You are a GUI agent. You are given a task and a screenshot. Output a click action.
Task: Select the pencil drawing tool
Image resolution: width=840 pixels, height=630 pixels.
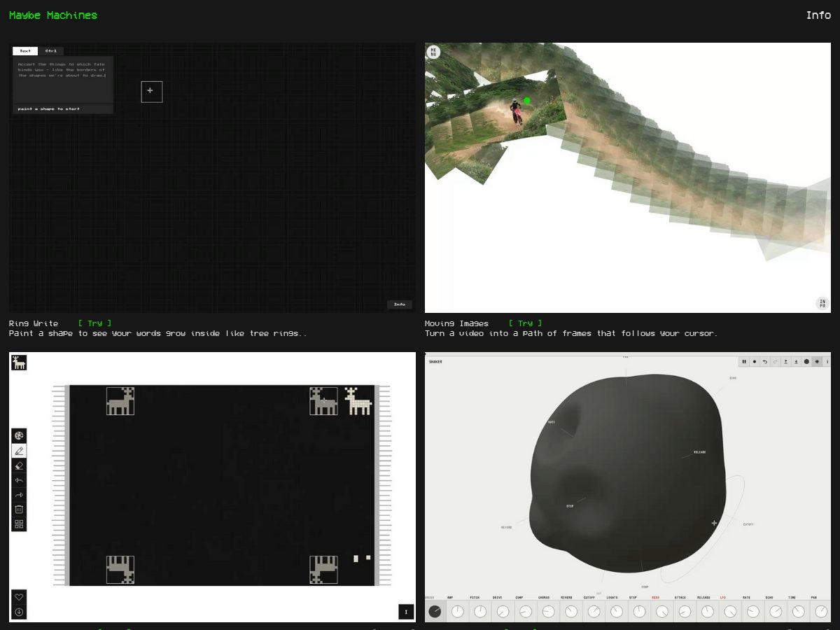19,451
